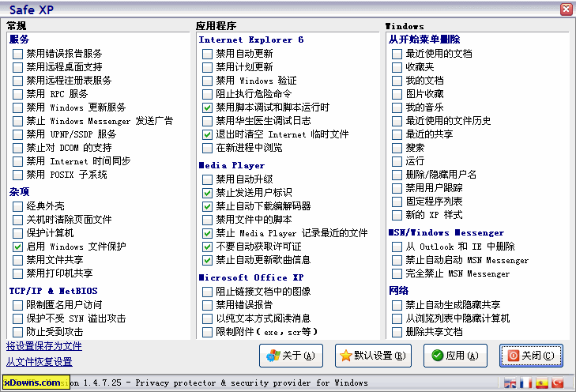Image resolution: width=576 pixels, height=392 pixels.
Task: Click the 关闭 (C) close button
Action: pyautogui.click(x=531, y=356)
